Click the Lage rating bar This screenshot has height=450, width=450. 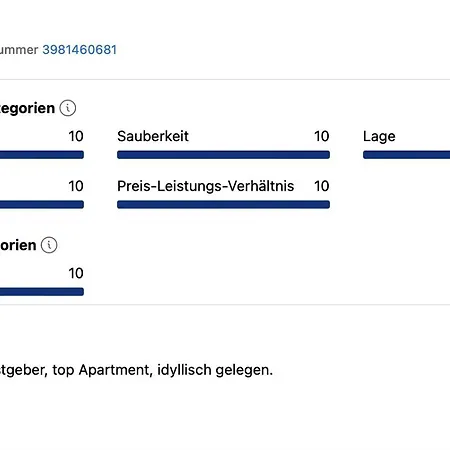pos(406,155)
